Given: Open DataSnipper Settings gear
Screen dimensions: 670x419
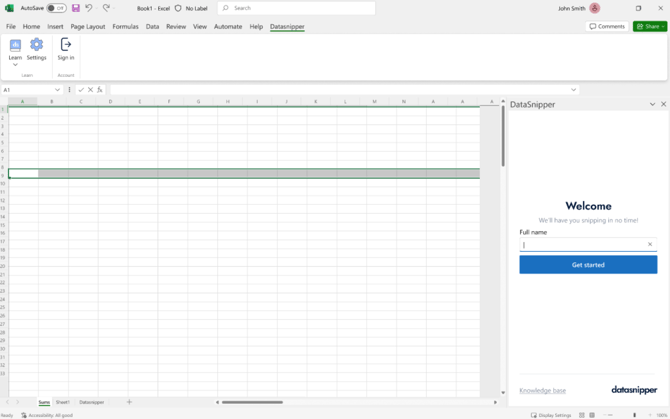Looking at the screenshot, I should 36,44.
